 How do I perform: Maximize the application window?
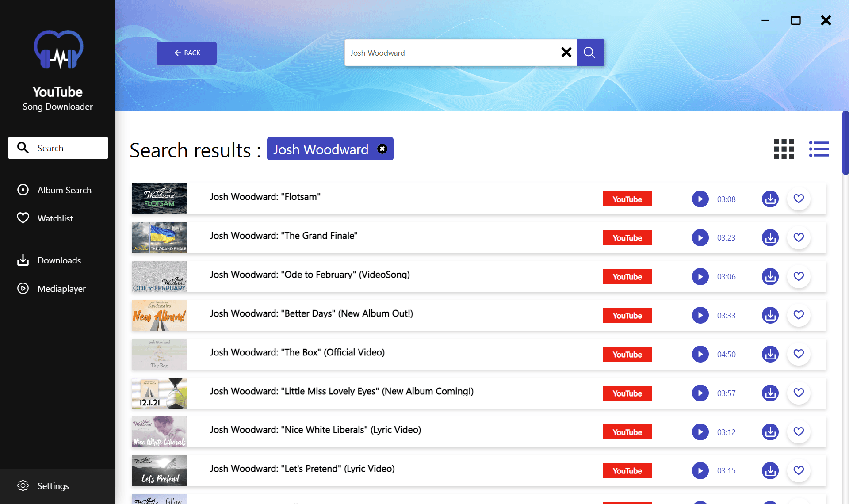coord(795,20)
